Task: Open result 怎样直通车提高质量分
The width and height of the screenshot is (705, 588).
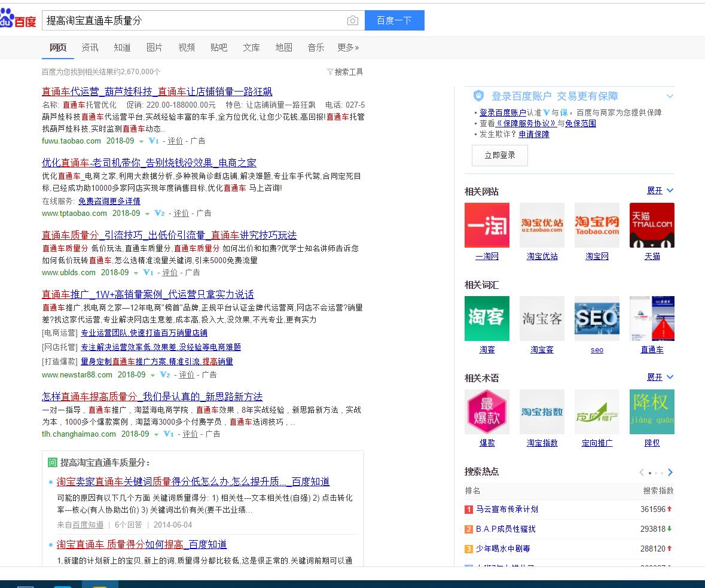Action: pos(152,397)
